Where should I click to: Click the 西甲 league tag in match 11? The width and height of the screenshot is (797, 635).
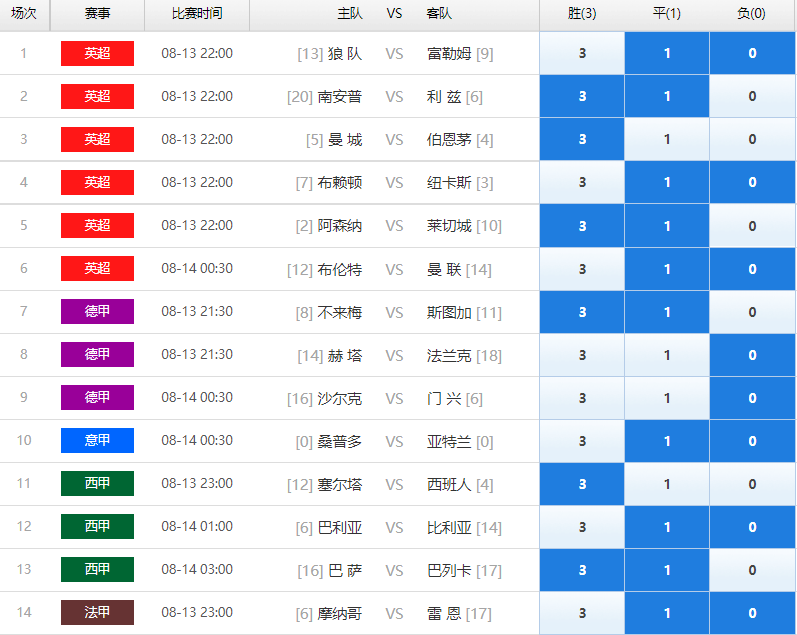coord(97,483)
